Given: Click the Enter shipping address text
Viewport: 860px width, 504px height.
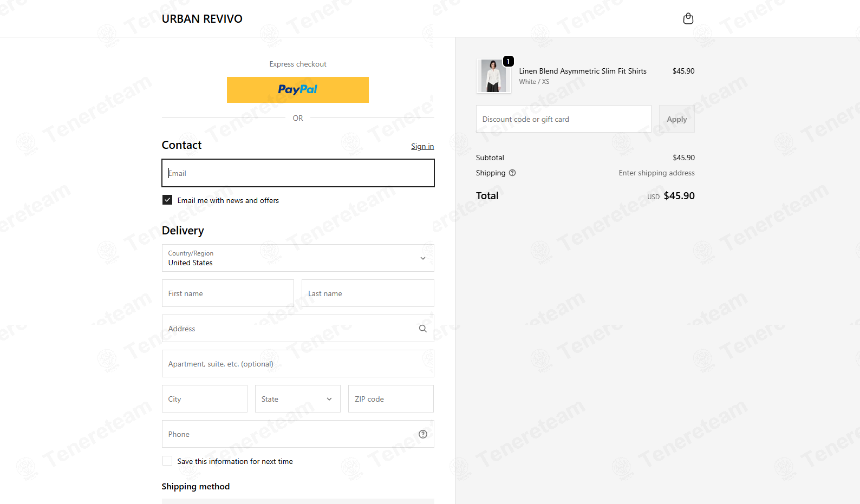Looking at the screenshot, I should pyautogui.click(x=656, y=173).
